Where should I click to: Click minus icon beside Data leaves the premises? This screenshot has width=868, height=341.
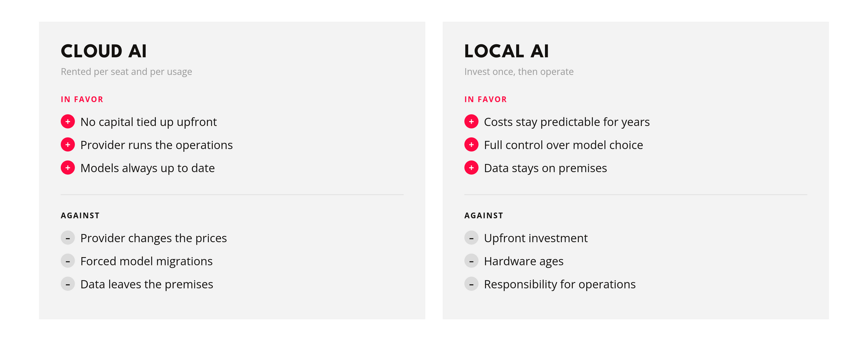click(67, 284)
